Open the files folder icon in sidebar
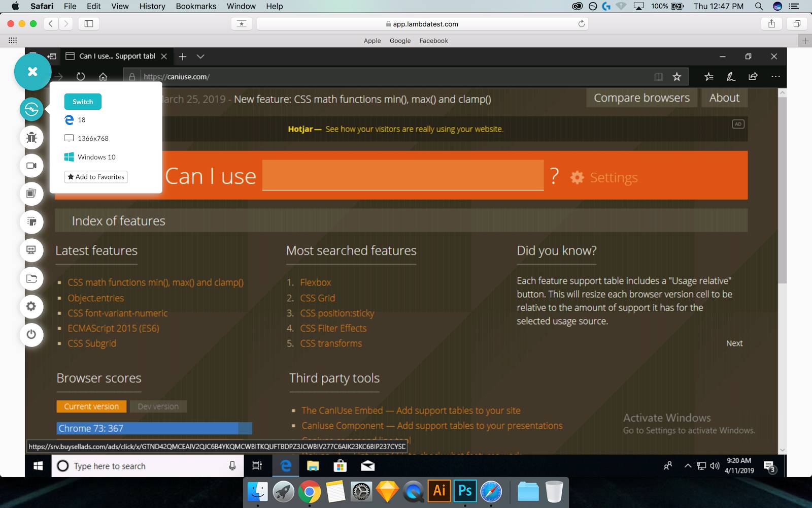The image size is (812, 508). pyautogui.click(x=31, y=278)
